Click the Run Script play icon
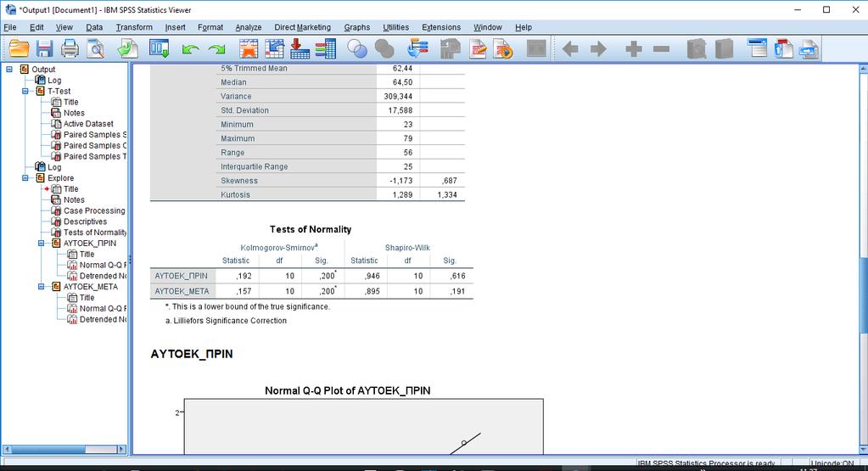Screen dimensions: 868x471 coord(503,49)
